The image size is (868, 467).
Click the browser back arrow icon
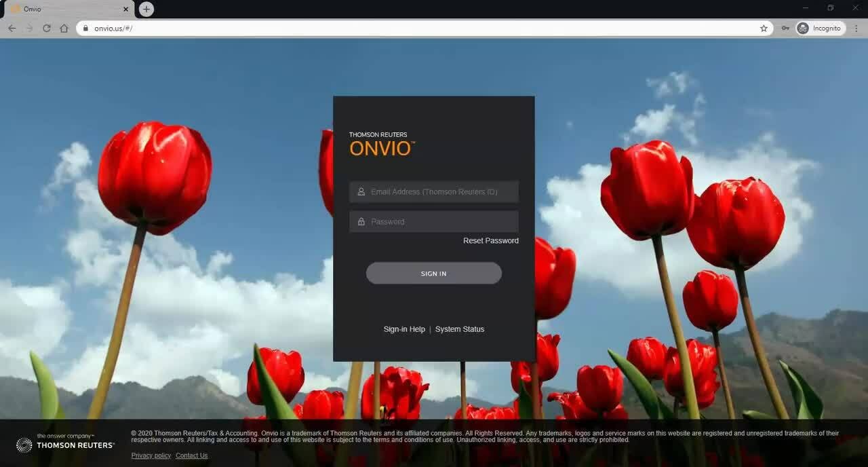click(12, 29)
